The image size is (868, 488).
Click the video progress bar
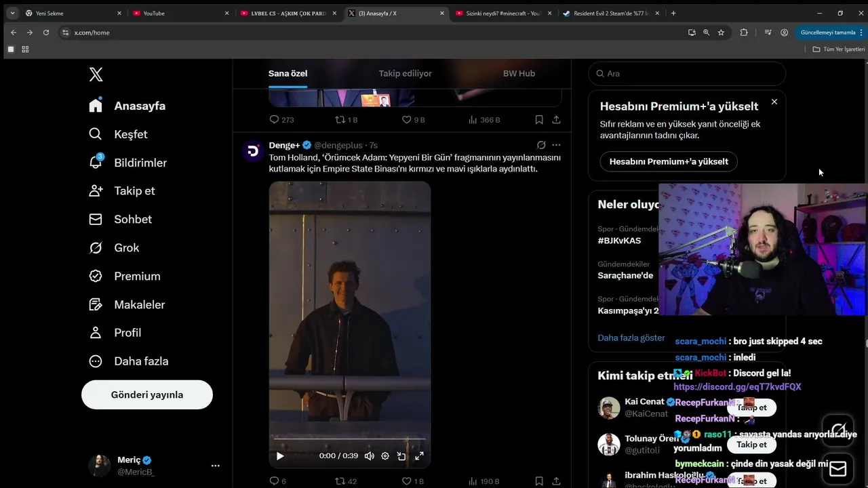[x=350, y=439]
